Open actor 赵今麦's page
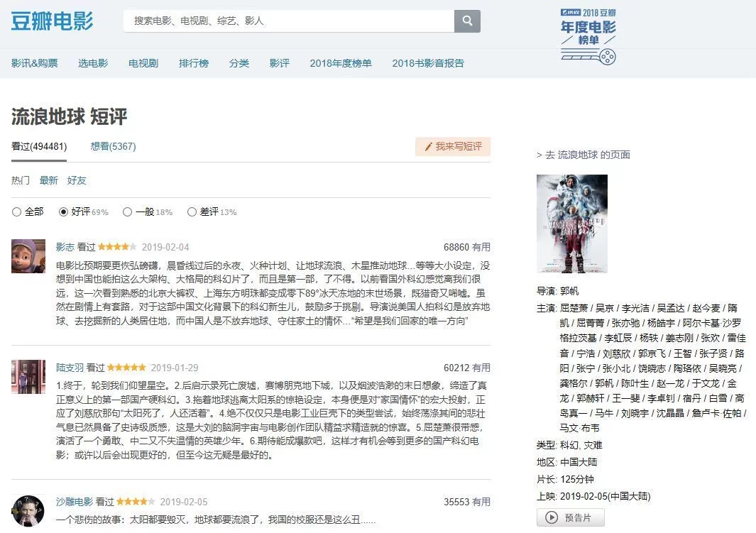 pos(706,308)
